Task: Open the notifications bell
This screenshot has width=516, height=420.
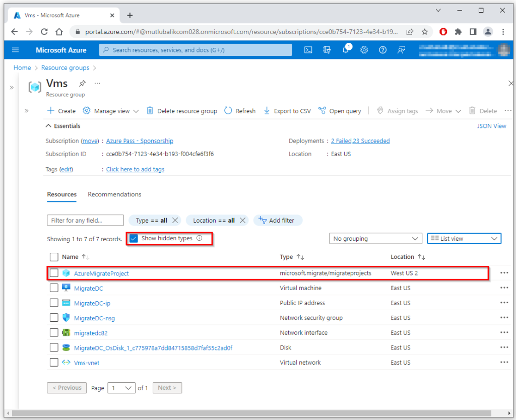Action: [x=346, y=50]
